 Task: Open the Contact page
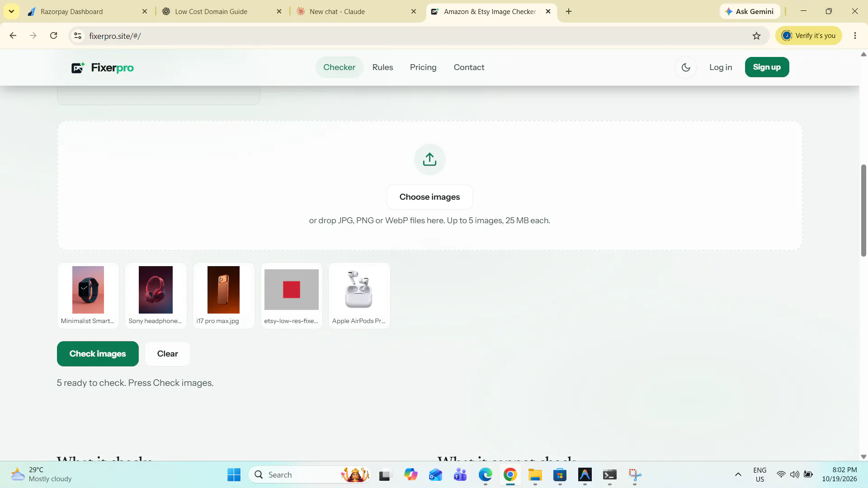[x=469, y=67]
